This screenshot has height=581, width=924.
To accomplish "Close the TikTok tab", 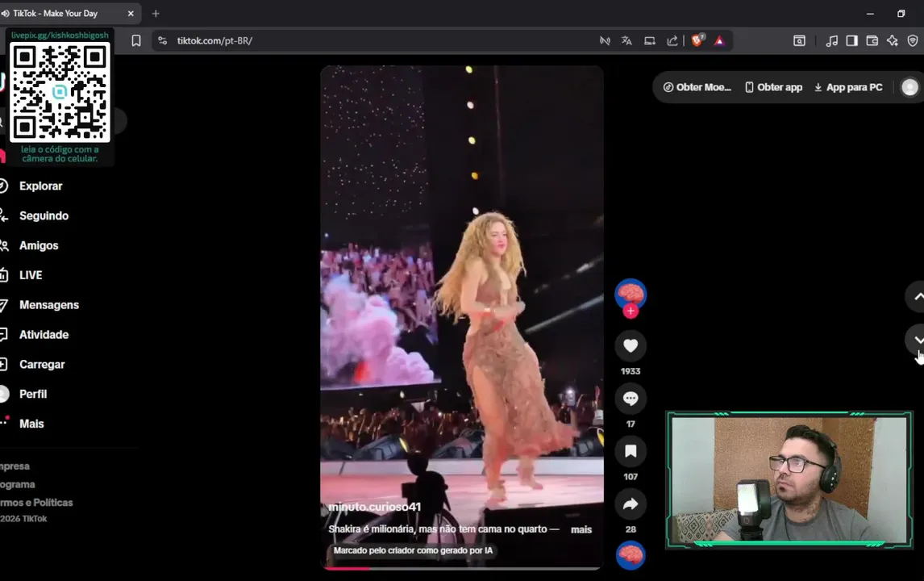I will 131,13.
